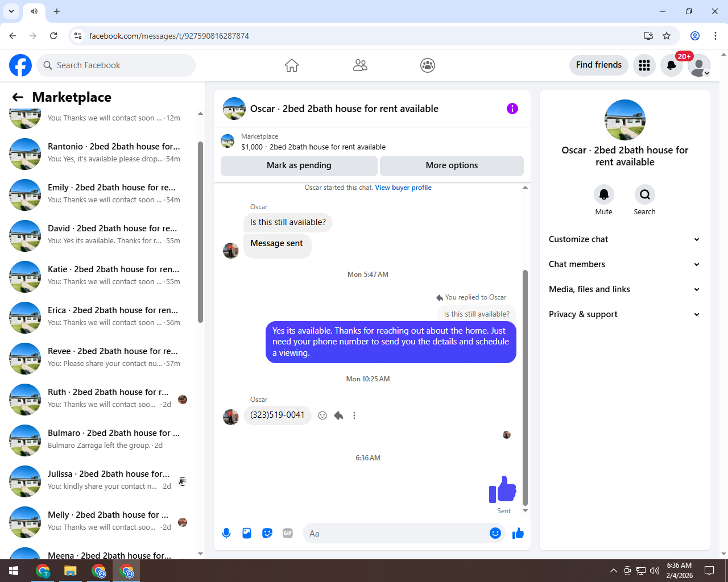
Task: Send a thumbs-up like
Action: (518, 533)
